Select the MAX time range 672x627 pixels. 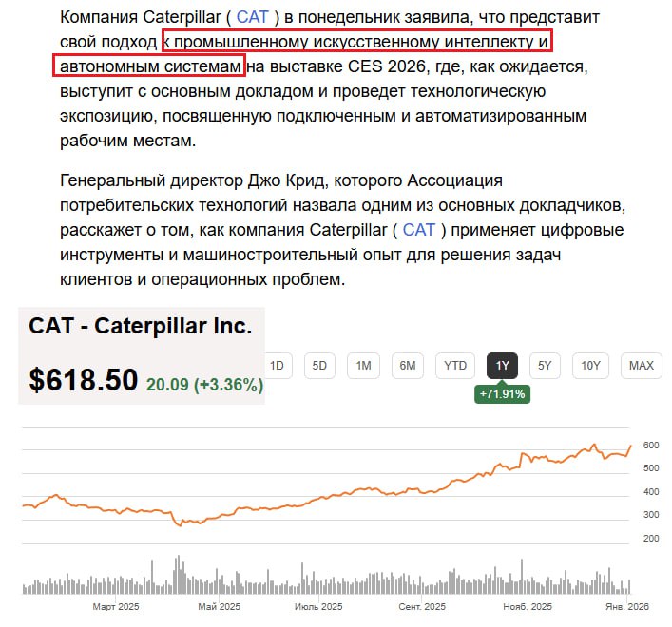(642, 366)
